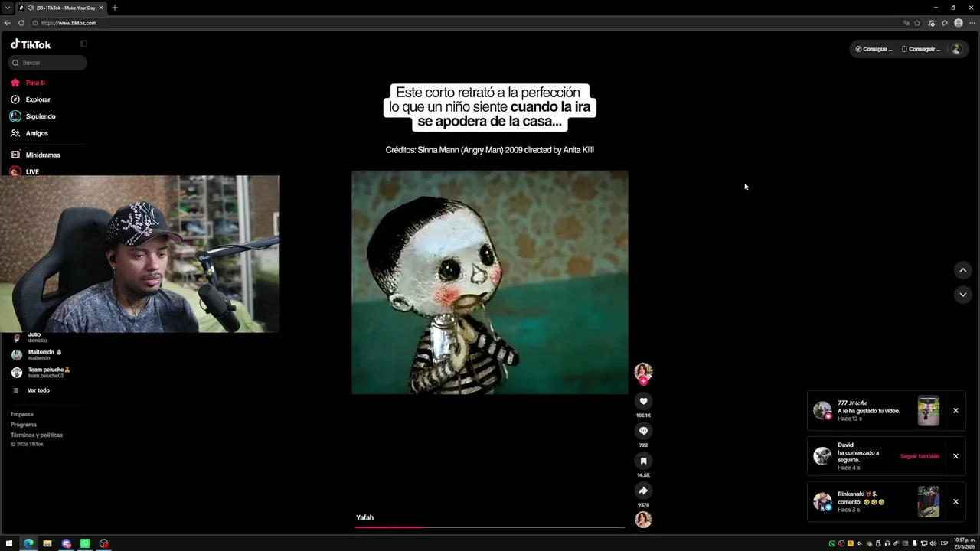Click the TikTok logo
Image resolution: width=980 pixels, height=551 pixels.
31,44
